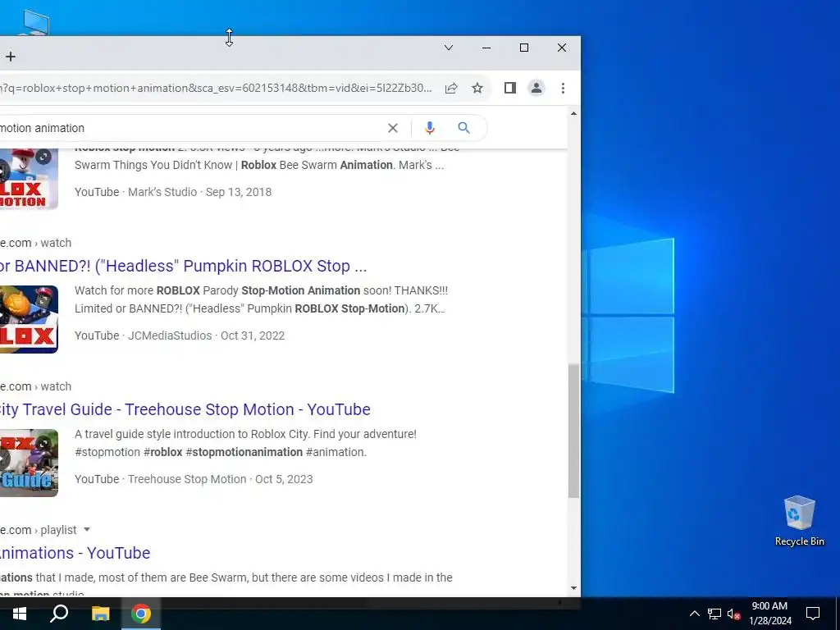The image size is (840, 630).
Task: Click Chrome icon in taskbar
Action: click(141, 614)
